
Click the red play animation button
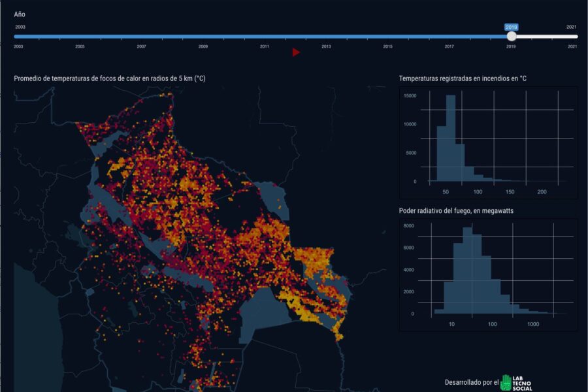[296, 52]
